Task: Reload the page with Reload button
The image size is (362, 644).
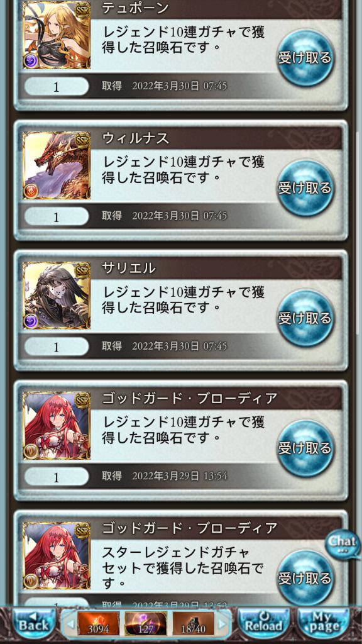Action: tap(264, 623)
